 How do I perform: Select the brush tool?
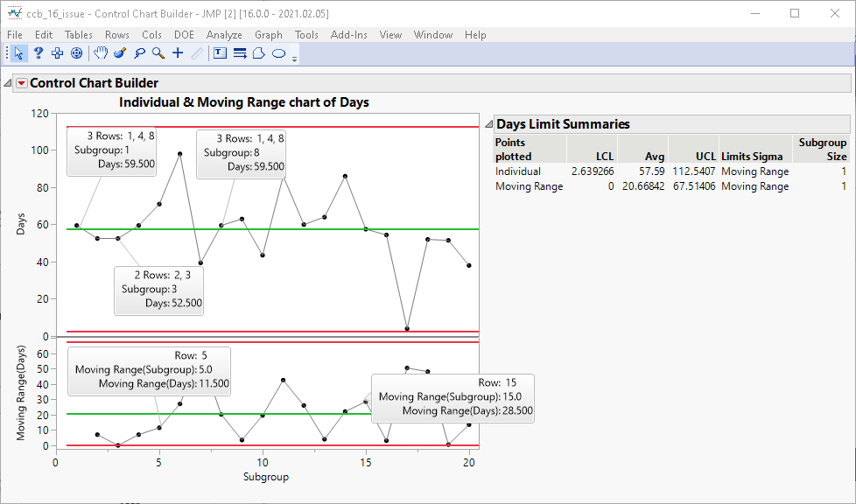[x=120, y=53]
